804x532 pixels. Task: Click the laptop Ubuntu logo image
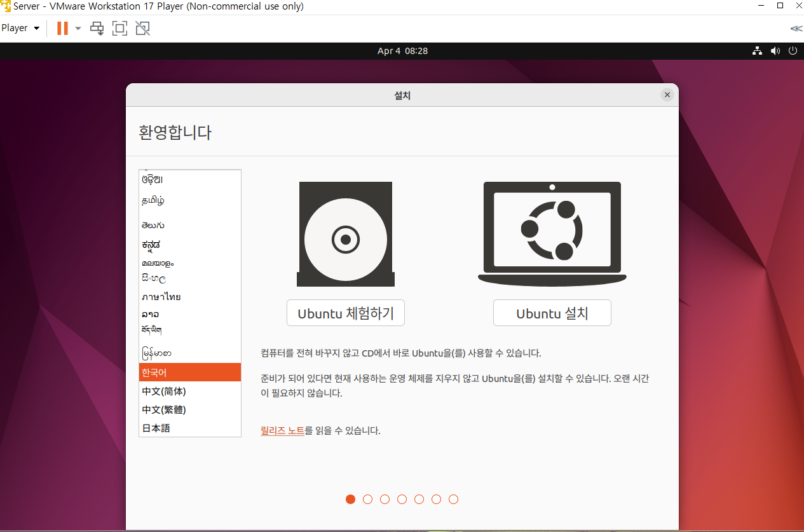point(552,234)
